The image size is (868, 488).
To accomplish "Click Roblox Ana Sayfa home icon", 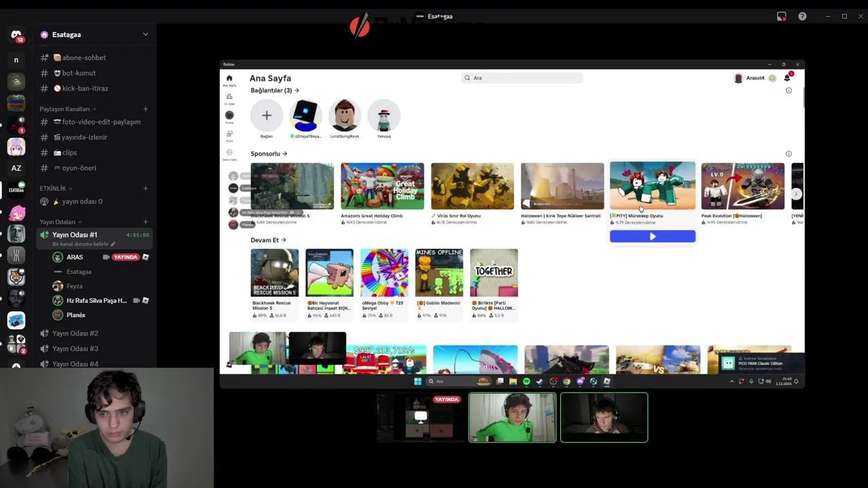I will tap(229, 79).
